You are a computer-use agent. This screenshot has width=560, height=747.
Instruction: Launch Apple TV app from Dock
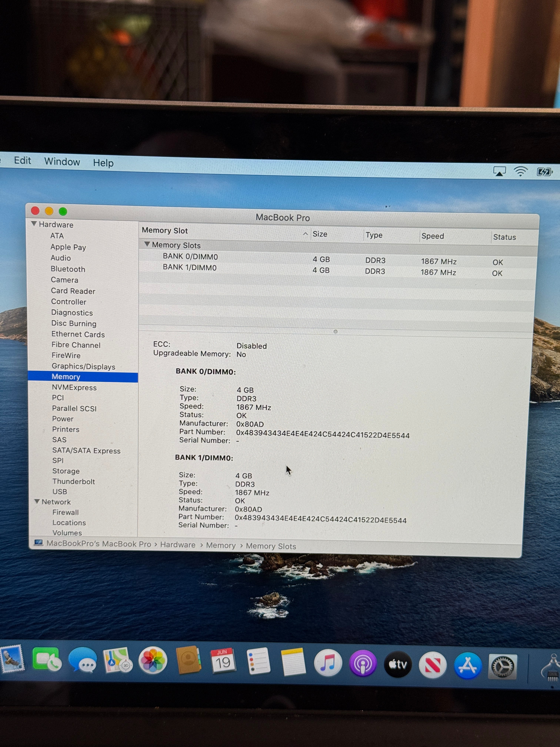point(398,665)
